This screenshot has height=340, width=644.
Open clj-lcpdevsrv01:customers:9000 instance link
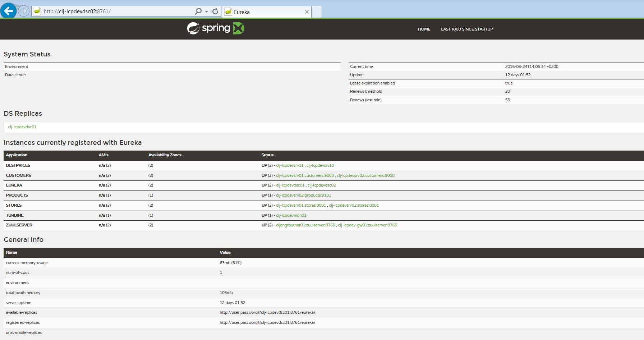[305, 176]
